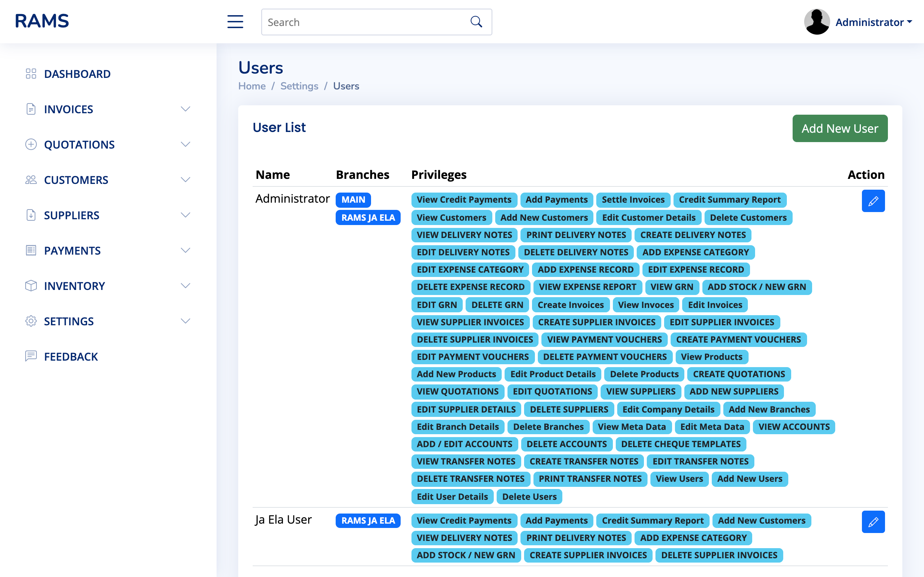Image resolution: width=924 pixels, height=577 pixels.
Task: Open the QUOTATIONS menu item
Action: (x=79, y=144)
